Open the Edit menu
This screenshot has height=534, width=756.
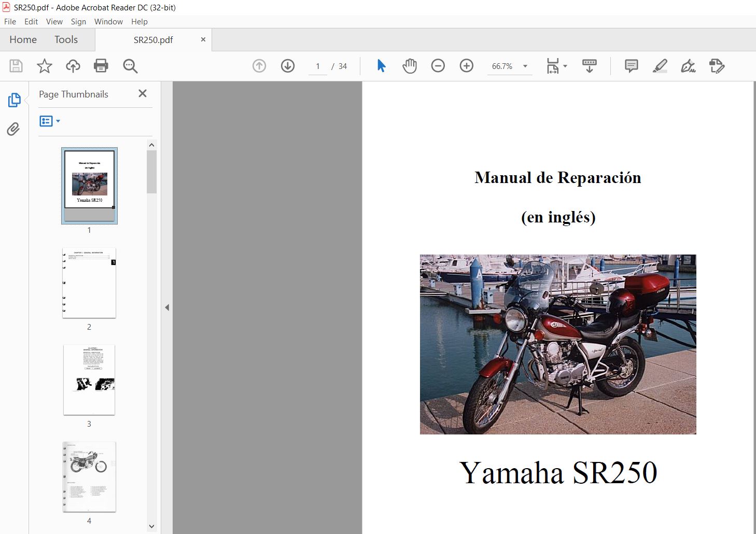(x=31, y=21)
